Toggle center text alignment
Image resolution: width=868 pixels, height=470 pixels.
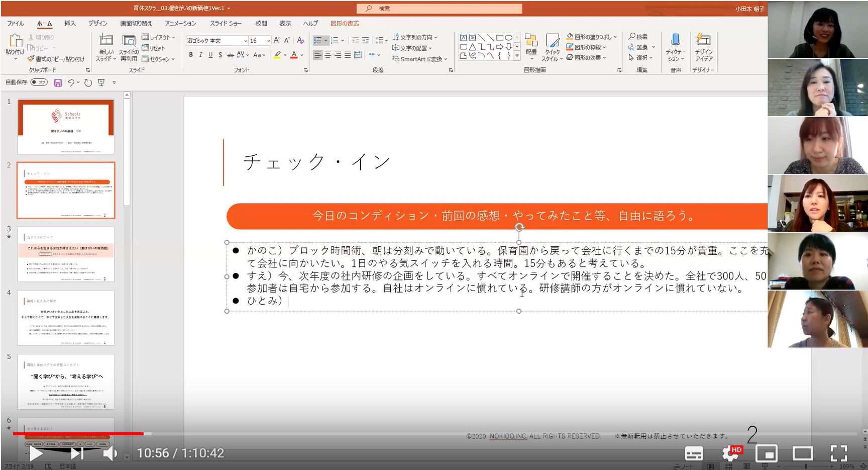click(328, 55)
